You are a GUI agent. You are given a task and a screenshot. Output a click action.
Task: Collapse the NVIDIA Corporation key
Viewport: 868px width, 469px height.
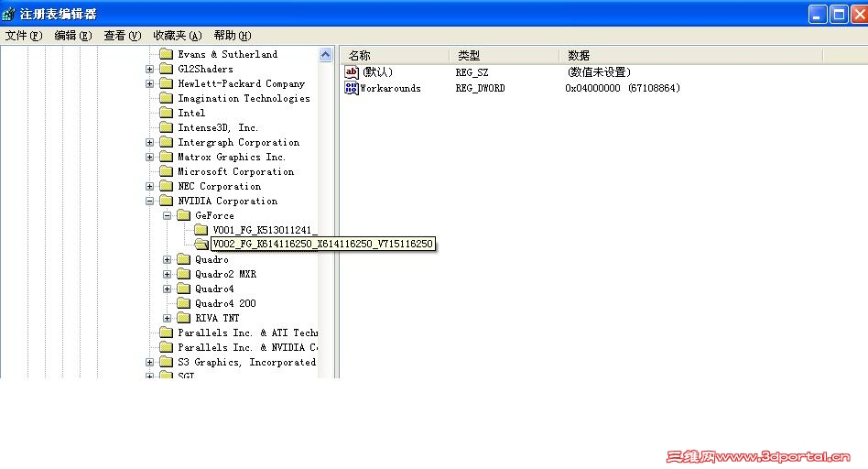149,201
